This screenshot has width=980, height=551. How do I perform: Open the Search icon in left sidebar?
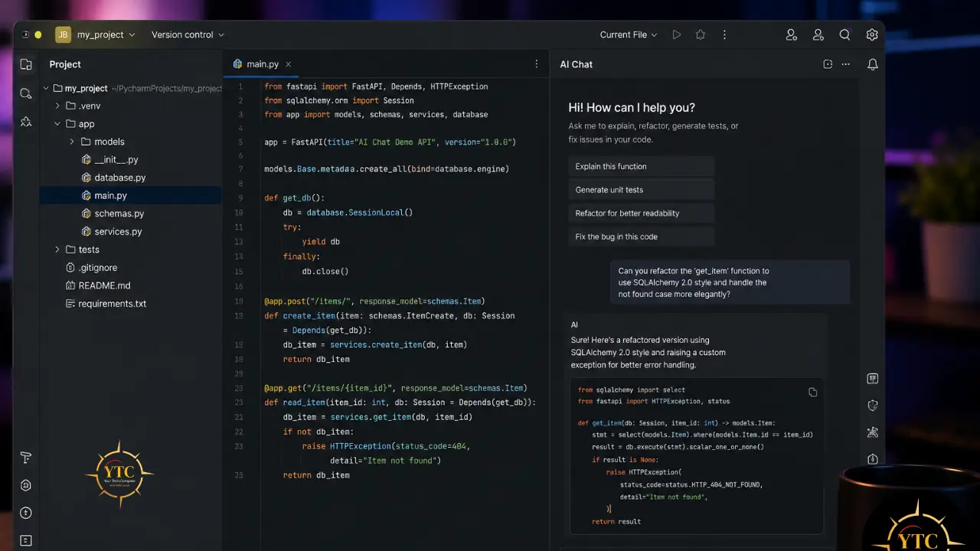click(x=26, y=93)
